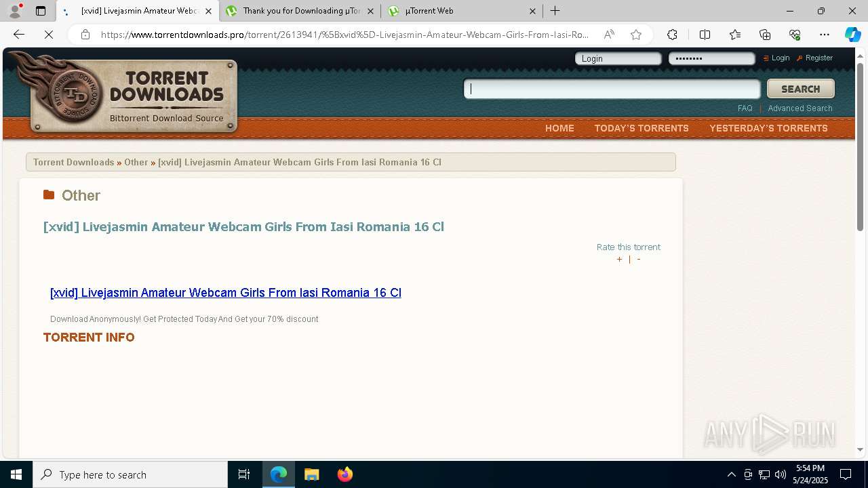The width and height of the screenshot is (868, 488).
Task: Open Advanced Search
Action: (800, 108)
